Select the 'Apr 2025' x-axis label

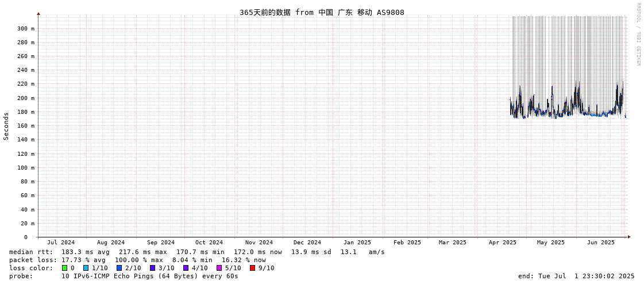click(503, 243)
